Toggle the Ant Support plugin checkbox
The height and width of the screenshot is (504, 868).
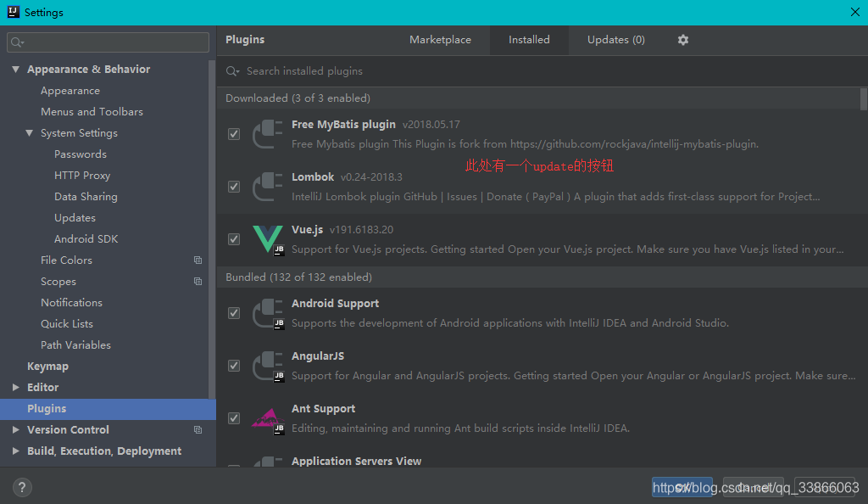tap(234, 418)
